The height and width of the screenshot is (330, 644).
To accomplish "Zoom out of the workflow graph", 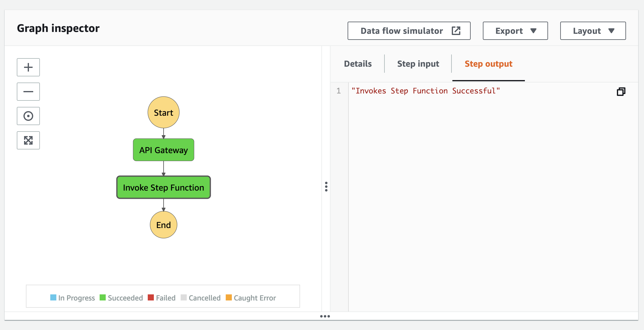I will point(28,92).
